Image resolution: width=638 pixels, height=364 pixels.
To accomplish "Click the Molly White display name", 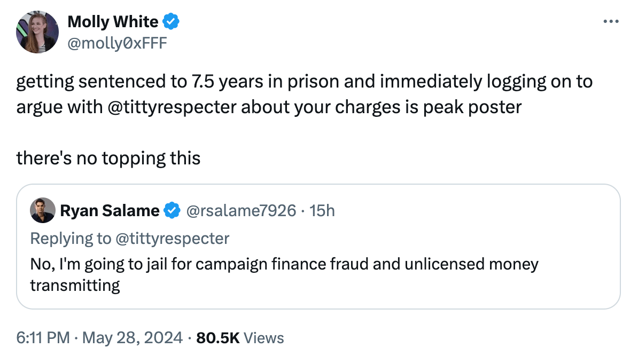I will coord(113,22).
